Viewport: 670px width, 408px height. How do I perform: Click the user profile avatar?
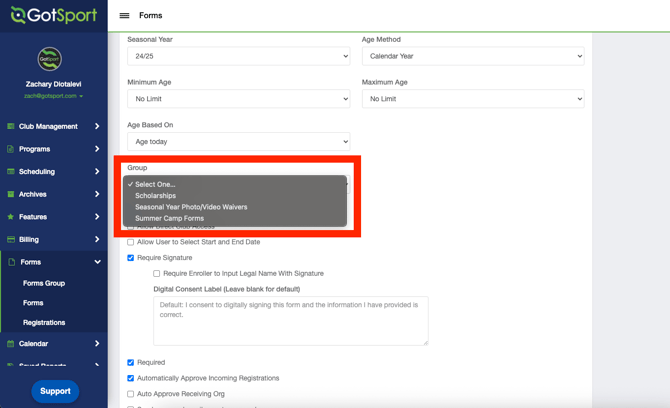coord(49,60)
